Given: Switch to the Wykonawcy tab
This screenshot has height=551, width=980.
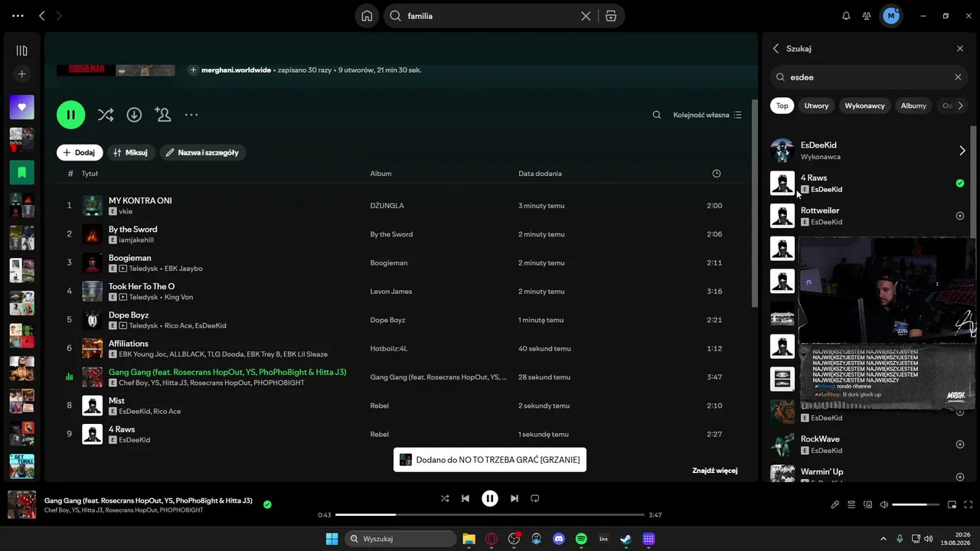Looking at the screenshot, I should click(x=864, y=106).
